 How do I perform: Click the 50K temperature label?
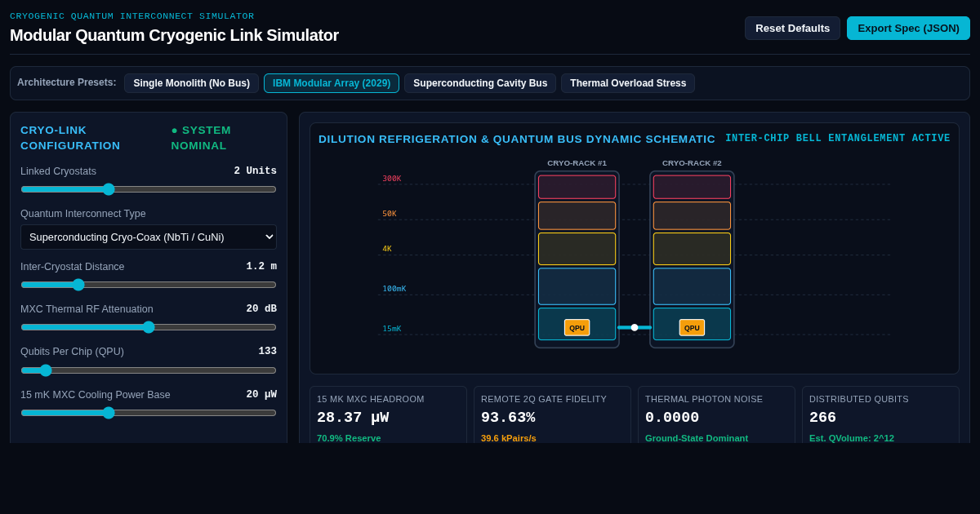click(x=390, y=214)
